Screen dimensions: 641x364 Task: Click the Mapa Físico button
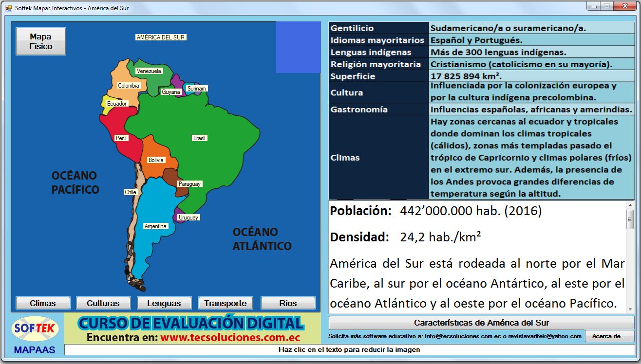click(x=41, y=41)
